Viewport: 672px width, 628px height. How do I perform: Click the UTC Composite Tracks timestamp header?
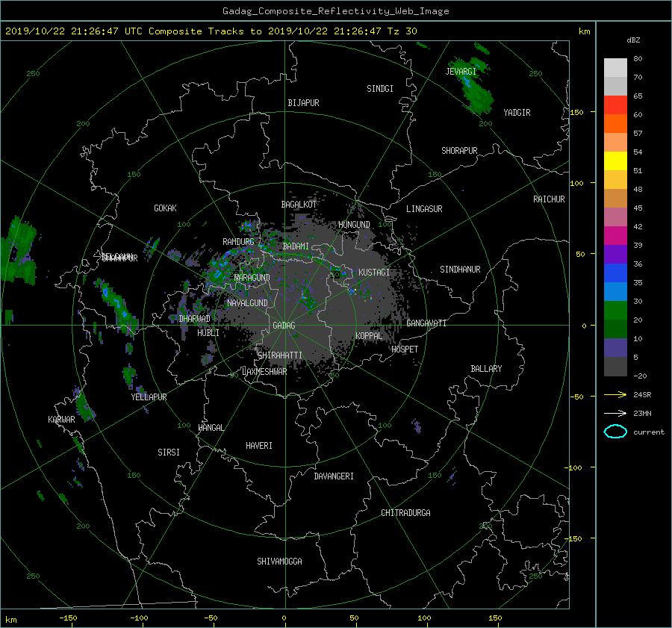click(x=211, y=31)
